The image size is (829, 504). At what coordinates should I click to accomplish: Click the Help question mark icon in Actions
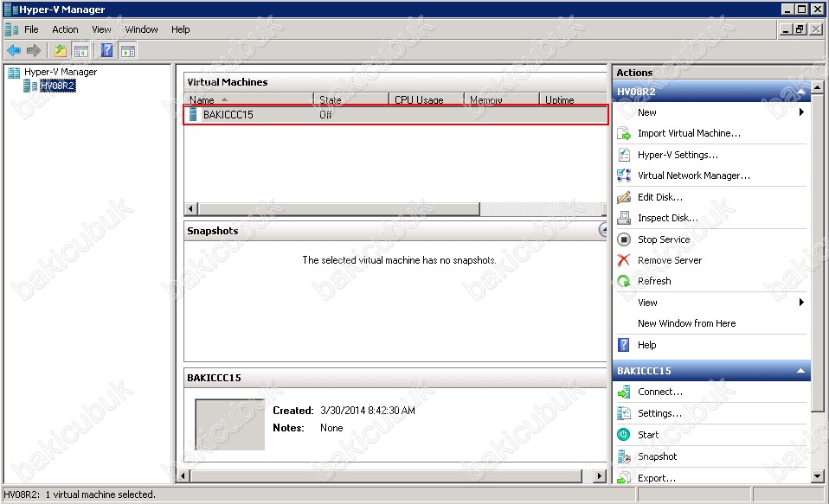point(624,345)
